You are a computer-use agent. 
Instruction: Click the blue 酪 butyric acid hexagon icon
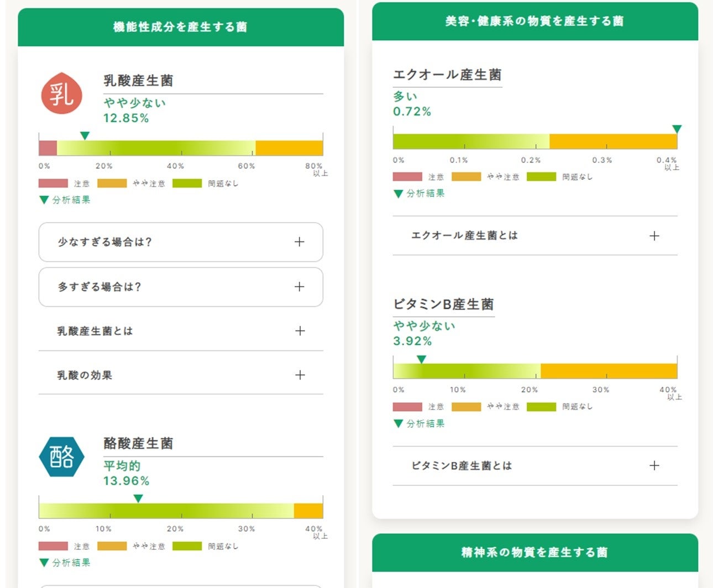point(61,457)
